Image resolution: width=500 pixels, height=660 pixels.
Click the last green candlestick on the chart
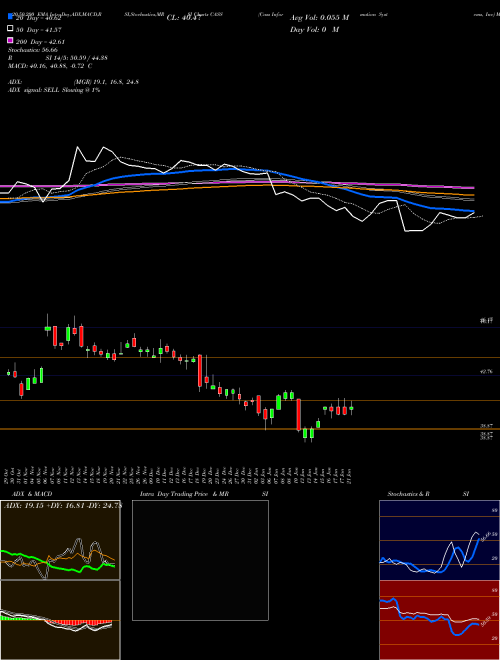[x=351, y=408]
